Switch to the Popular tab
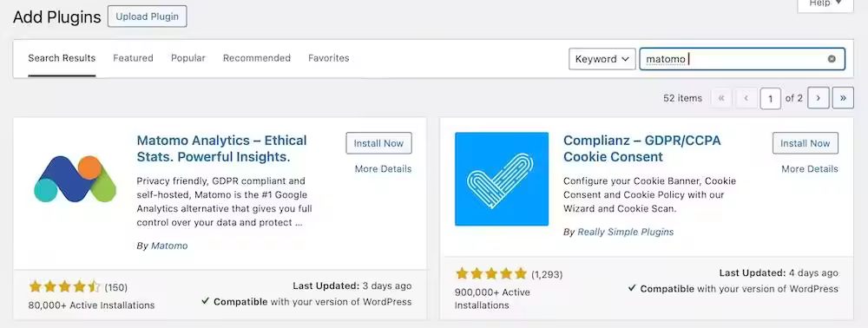The image size is (868, 328). [x=188, y=58]
